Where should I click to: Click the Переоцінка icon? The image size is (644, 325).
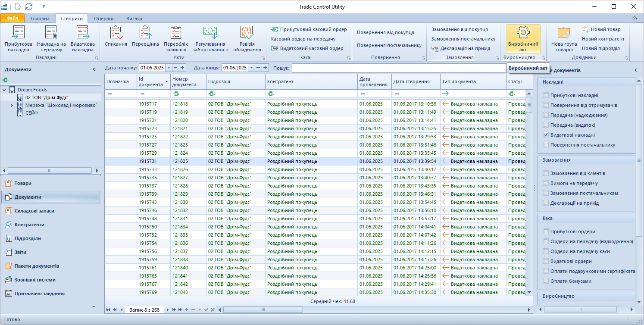click(145, 34)
